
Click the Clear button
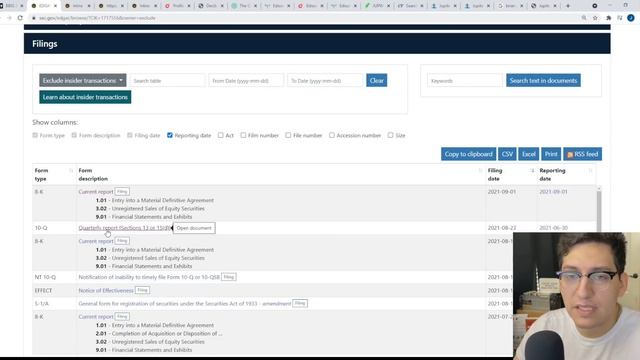point(376,80)
